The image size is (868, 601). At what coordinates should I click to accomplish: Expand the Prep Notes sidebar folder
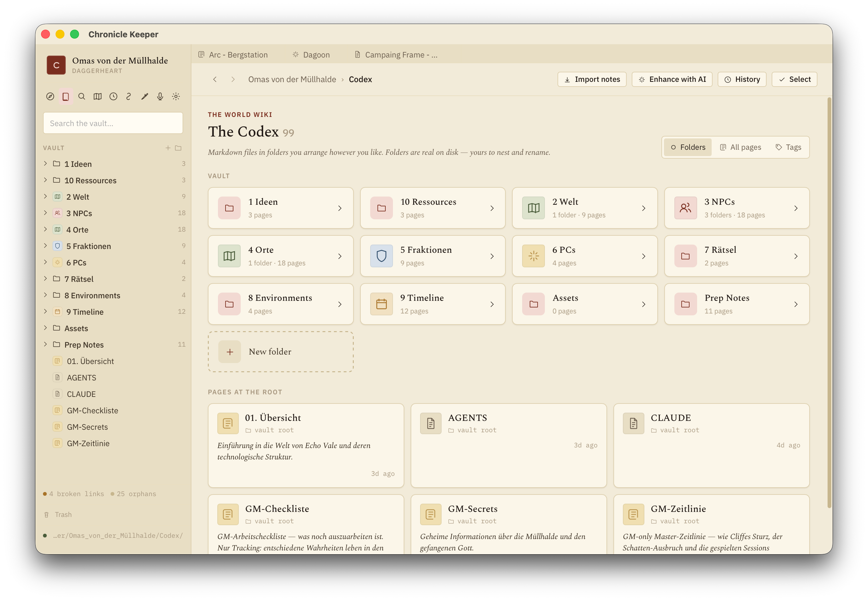pyautogui.click(x=45, y=344)
